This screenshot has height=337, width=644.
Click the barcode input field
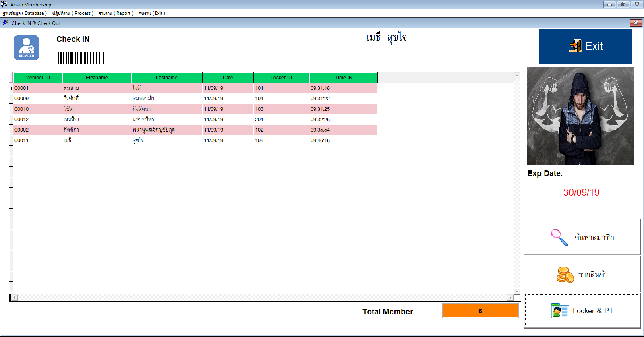tap(176, 53)
